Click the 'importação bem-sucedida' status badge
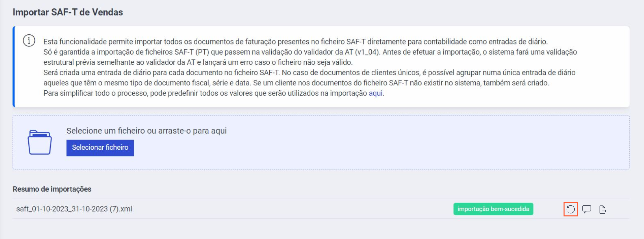The image size is (644, 239). pyautogui.click(x=493, y=209)
